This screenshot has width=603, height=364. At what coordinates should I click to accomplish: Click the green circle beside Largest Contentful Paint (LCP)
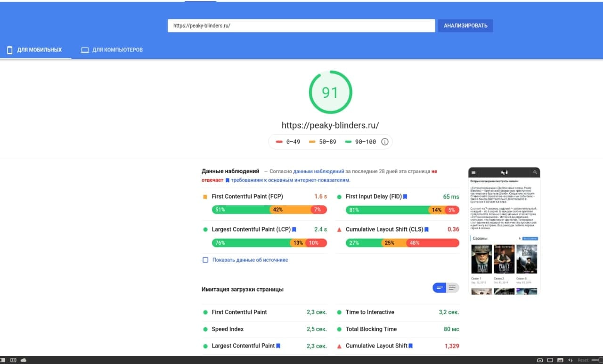tap(205, 230)
